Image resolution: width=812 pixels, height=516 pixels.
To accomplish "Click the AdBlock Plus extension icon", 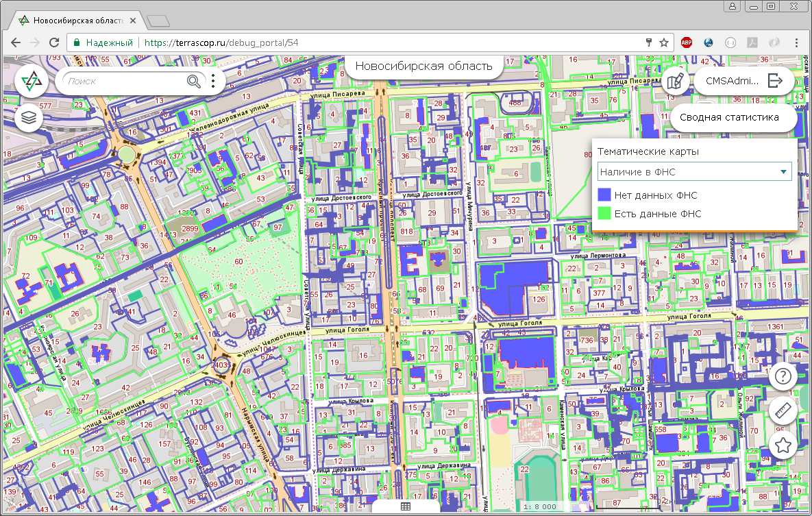I will 686,42.
